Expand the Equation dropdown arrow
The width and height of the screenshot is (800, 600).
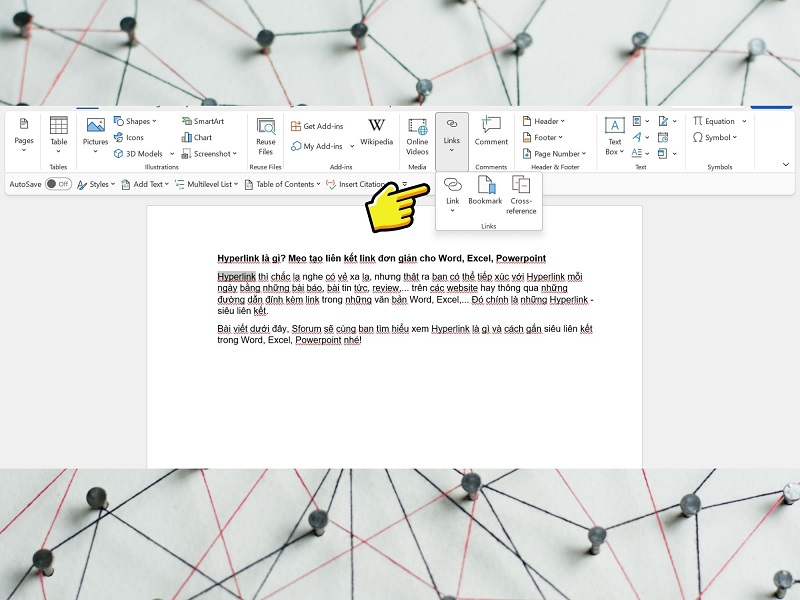pyautogui.click(x=744, y=121)
